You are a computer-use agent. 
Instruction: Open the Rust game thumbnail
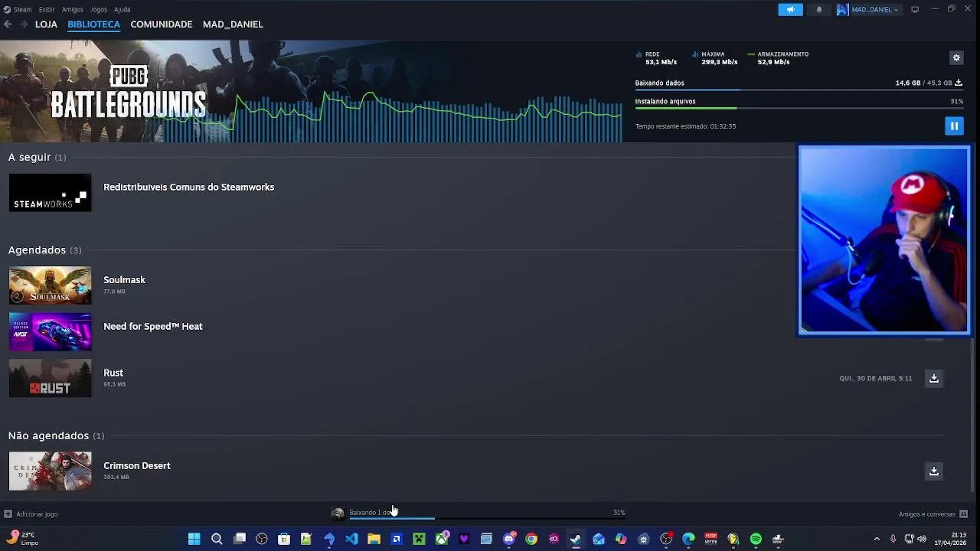click(50, 378)
